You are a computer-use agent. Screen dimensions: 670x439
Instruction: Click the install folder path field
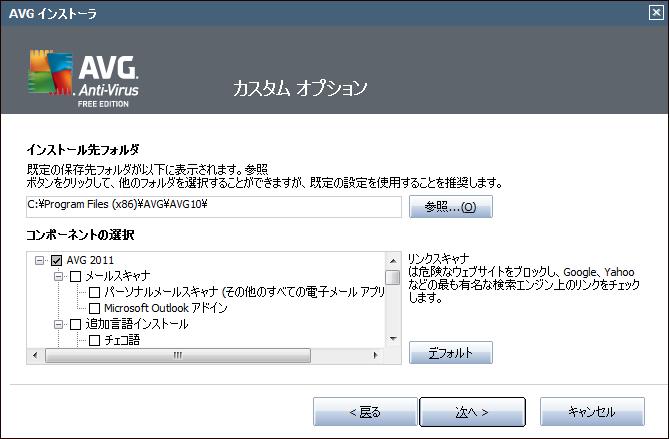[x=214, y=206]
